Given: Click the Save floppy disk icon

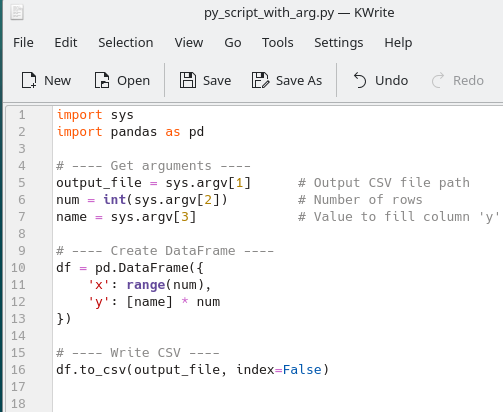Looking at the screenshot, I should tap(188, 80).
